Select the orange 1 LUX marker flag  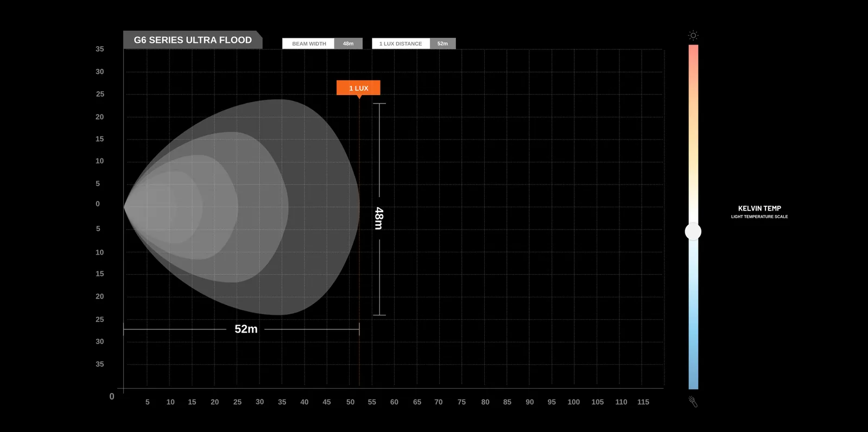click(358, 88)
